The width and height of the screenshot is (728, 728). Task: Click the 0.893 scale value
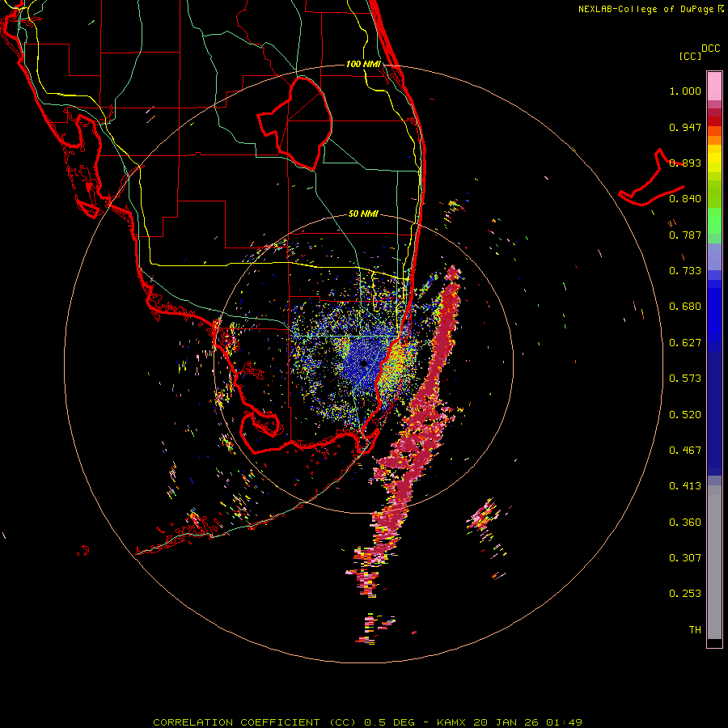tap(685, 163)
